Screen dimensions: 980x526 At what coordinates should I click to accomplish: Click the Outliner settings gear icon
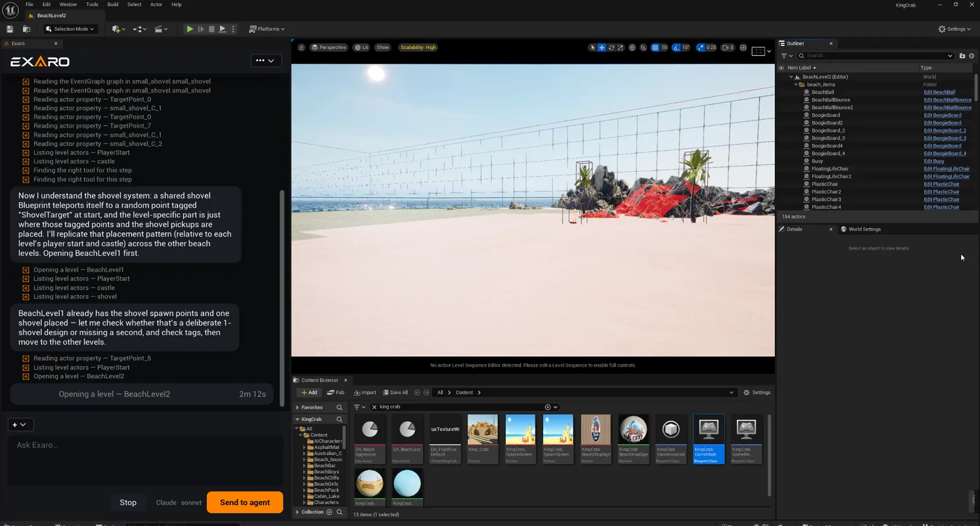click(x=971, y=56)
